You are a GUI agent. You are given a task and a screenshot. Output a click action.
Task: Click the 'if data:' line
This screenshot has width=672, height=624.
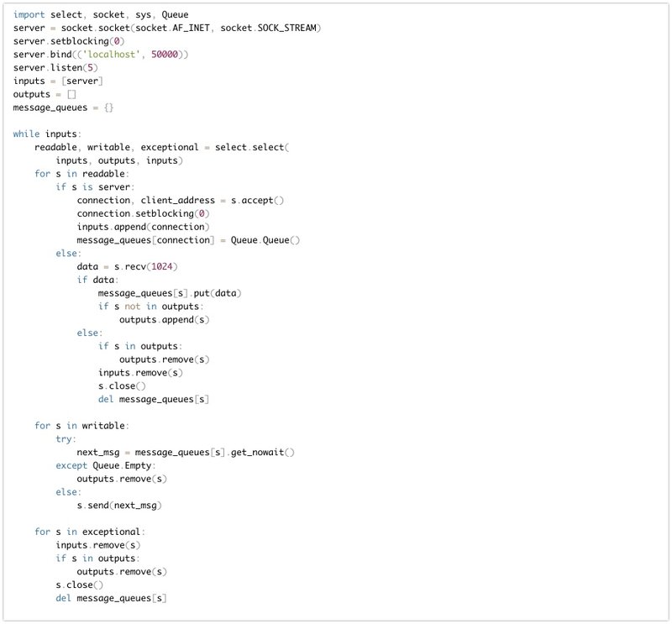tap(97, 281)
